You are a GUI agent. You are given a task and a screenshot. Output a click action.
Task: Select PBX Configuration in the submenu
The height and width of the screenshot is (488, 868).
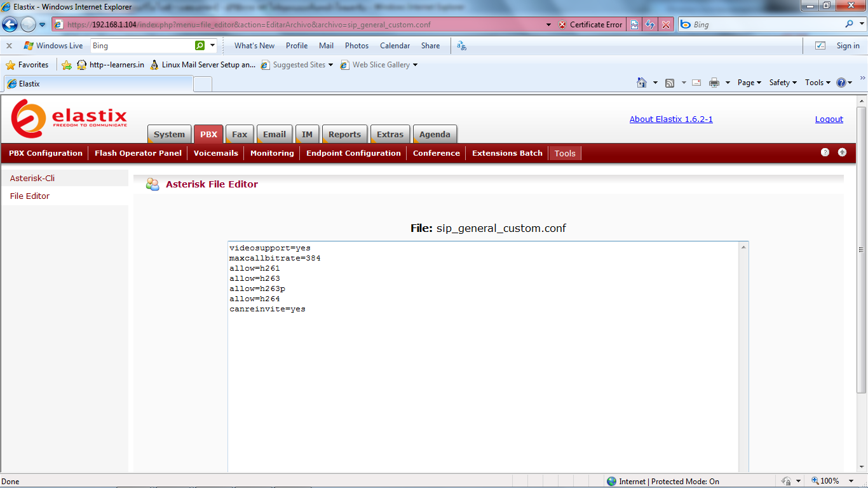tap(46, 153)
